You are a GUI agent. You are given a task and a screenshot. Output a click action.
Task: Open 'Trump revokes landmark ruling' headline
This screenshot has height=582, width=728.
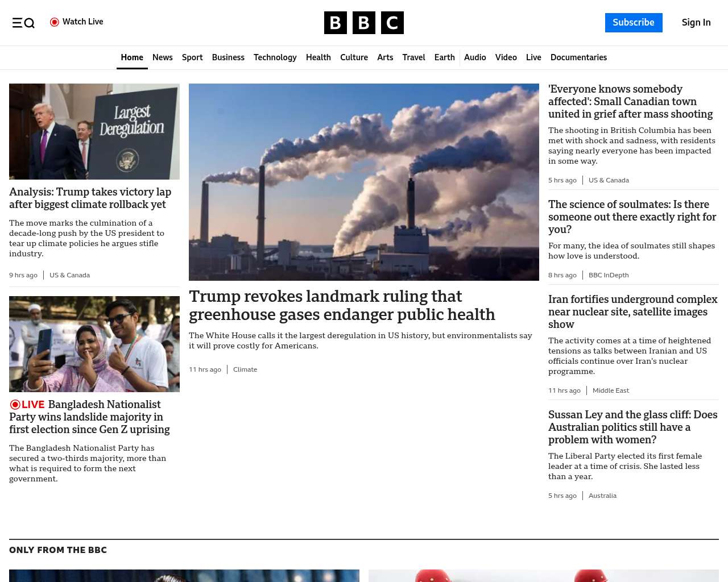click(342, 305)
